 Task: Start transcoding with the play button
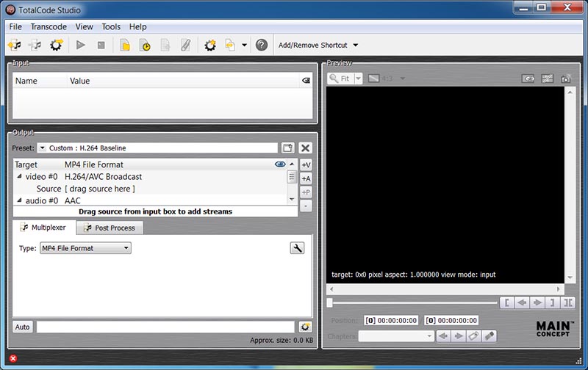point(80,46)
